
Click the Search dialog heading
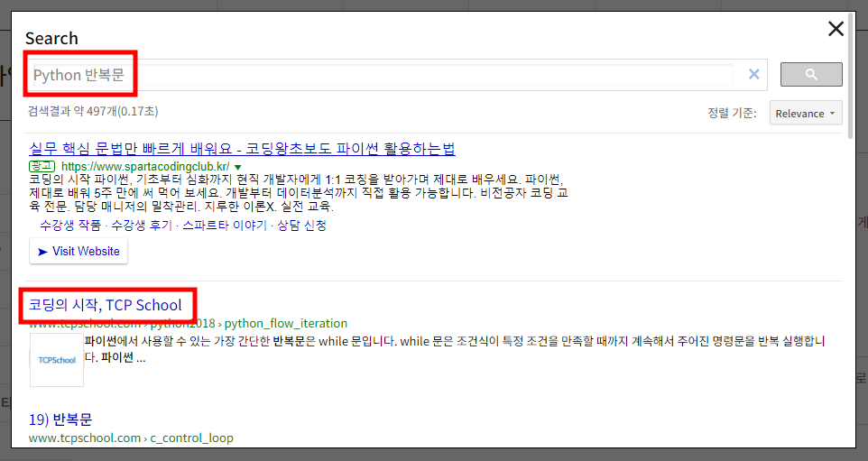click(51, 38)
